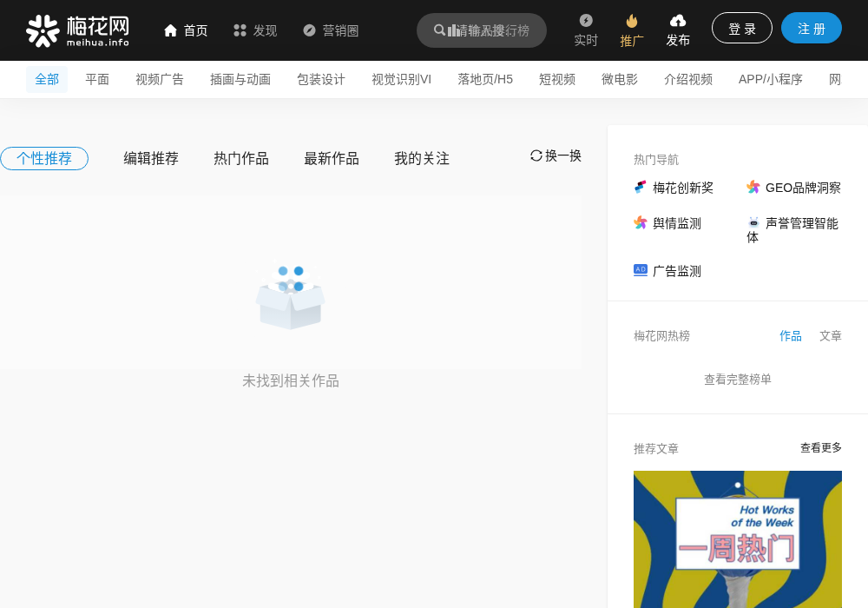Image resolution: width=868 pixels, height=608 pixels.
Task: Click the 登录 button
Action: (742, 28)
